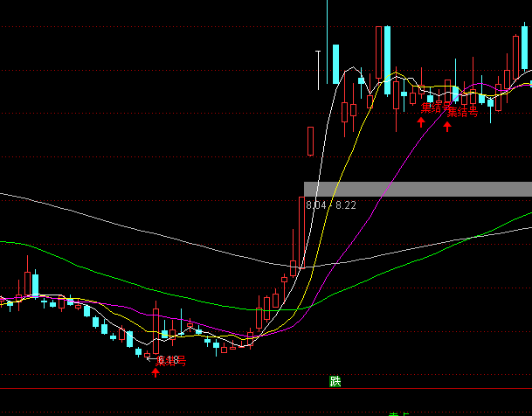This screenshot has height=416, width=532.
Task: Select the 8.04 - 8.22 gap label
Action: (331, 205)
